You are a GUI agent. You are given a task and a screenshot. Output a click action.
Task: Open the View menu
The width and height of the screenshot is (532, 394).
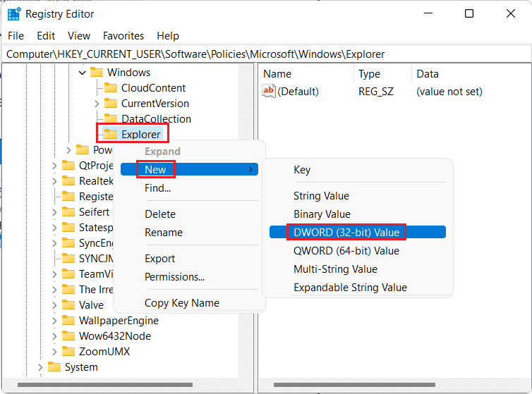point(79,36)
